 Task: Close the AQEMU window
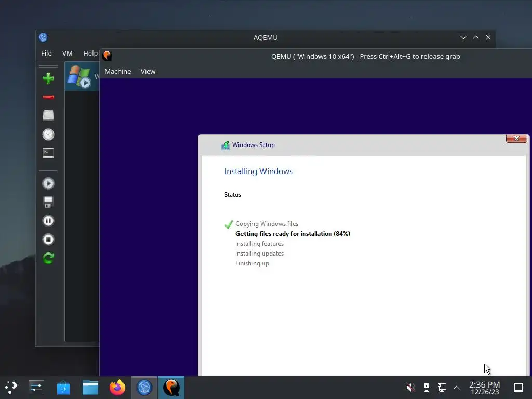click(x=488, y=37)
